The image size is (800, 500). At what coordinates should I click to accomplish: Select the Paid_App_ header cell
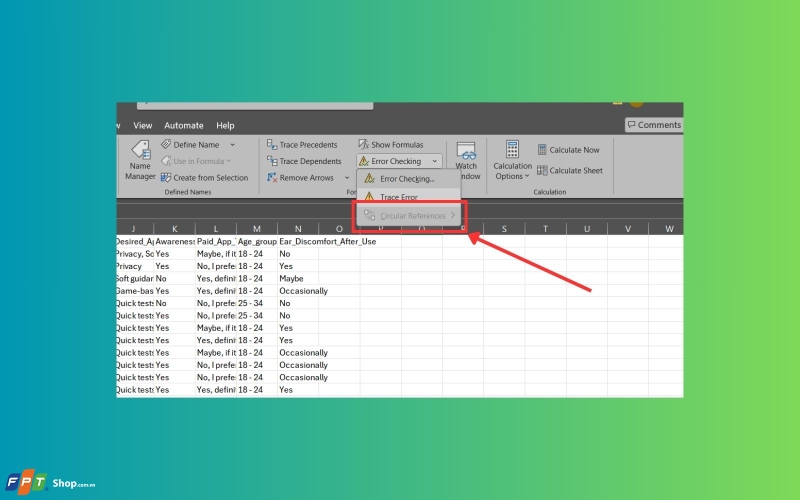pyautogui.click(x=216, y=241)
